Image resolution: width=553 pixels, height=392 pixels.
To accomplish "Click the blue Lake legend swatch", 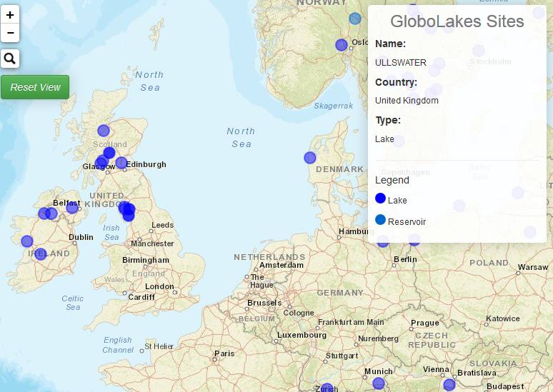I will click(x=380, y=198).
